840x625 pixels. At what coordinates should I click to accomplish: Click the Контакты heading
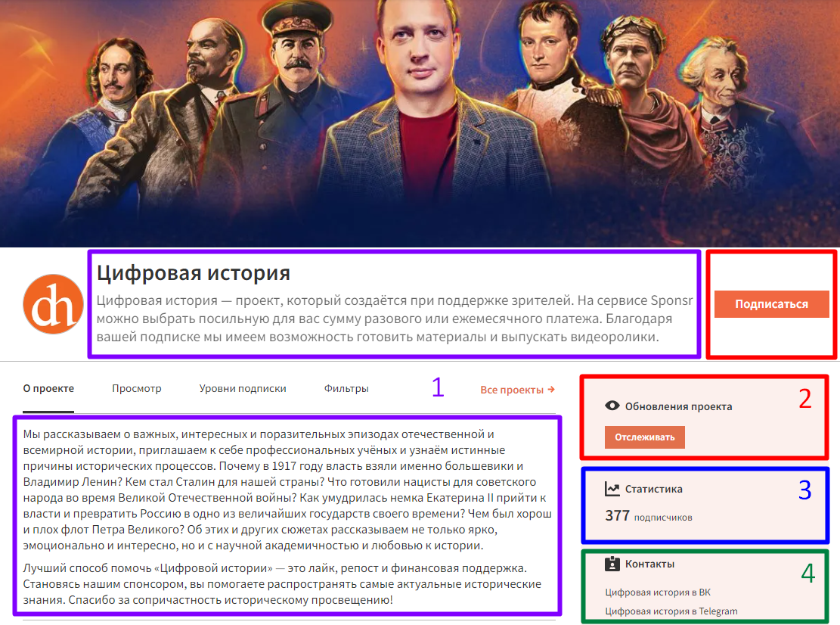[x=649, y=564]
